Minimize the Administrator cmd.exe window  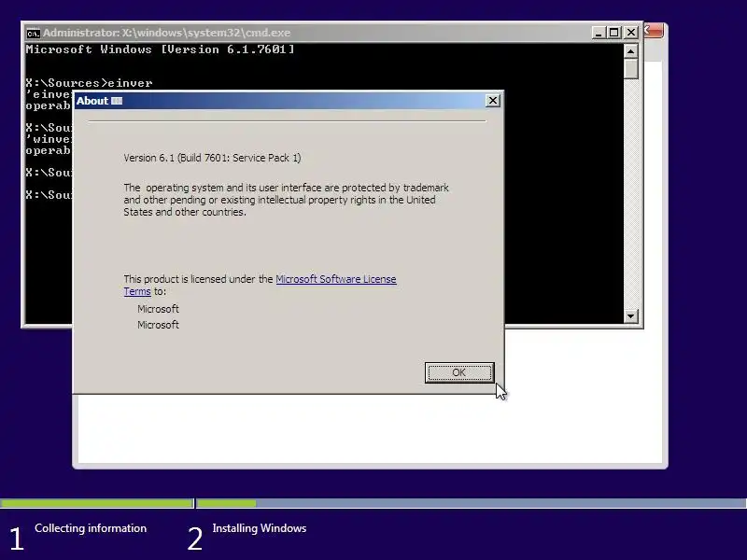point(599,33)
